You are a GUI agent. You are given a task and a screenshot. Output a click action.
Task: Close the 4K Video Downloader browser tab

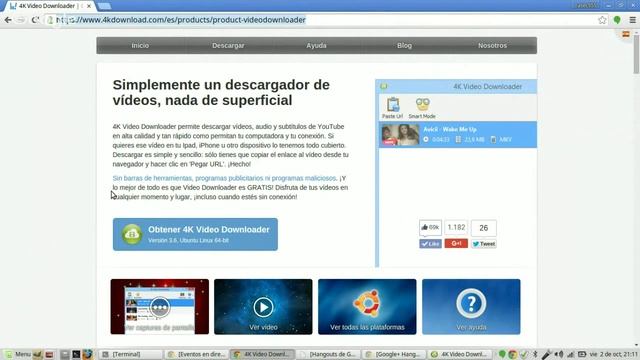[89, 6]
